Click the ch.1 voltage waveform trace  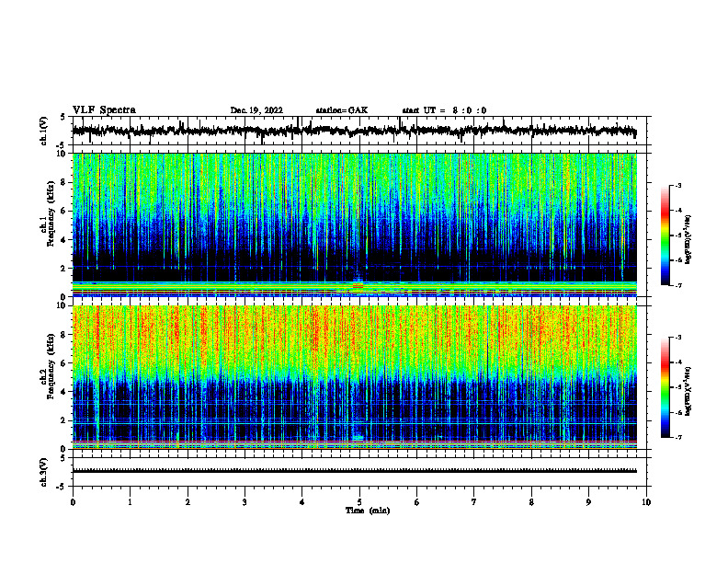pyautogui.click(x=354, y=131)
